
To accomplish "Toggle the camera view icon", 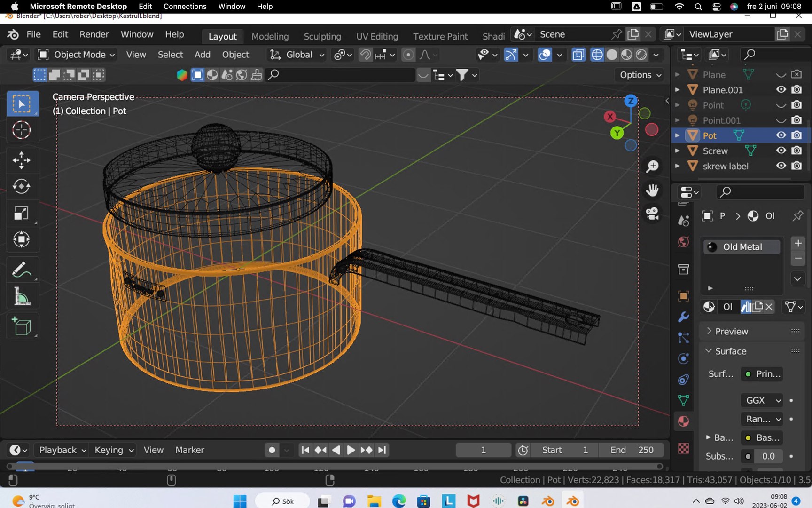I will pos(652,214).
